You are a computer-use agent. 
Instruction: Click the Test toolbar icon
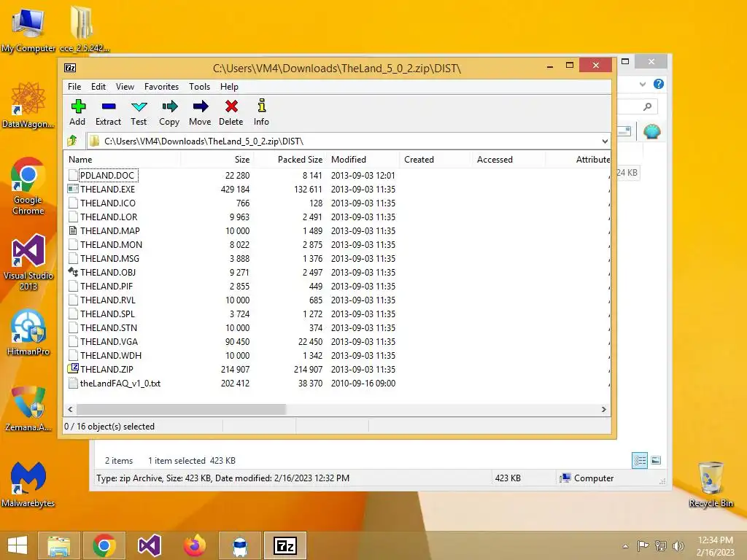pos(139,106)
